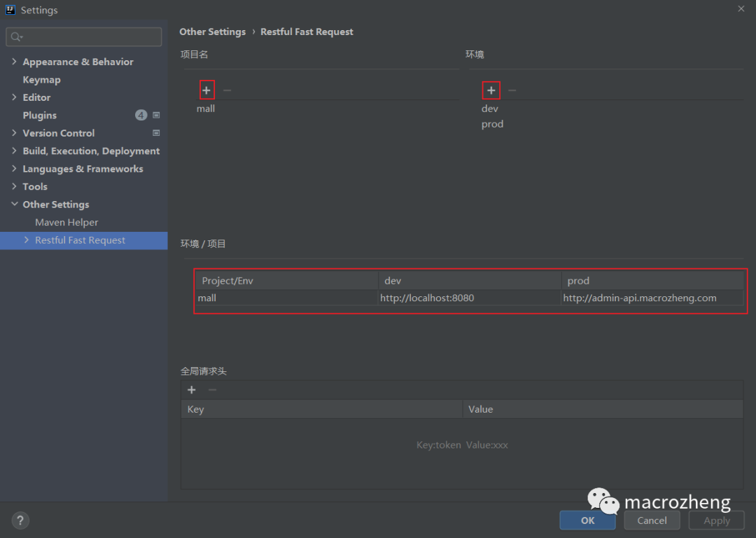Open the Plugins settings page
The image size is (756, 538).
click(x=39, y=116)
